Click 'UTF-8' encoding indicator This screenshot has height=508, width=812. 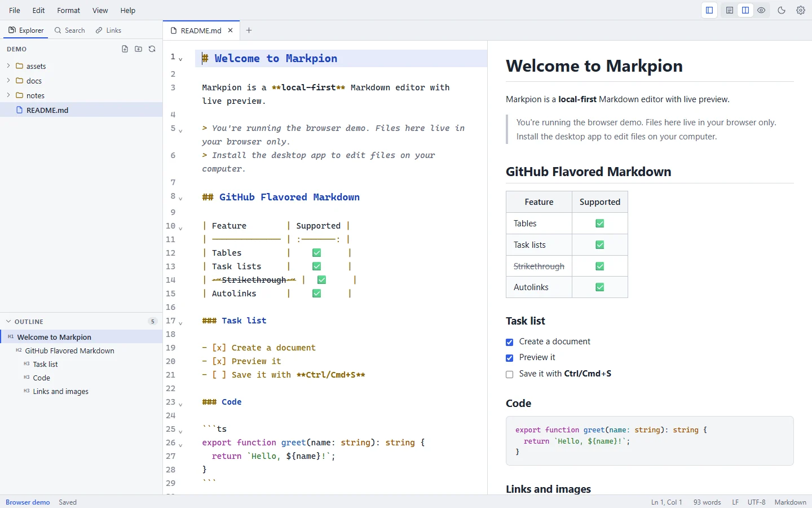(757, 502)
